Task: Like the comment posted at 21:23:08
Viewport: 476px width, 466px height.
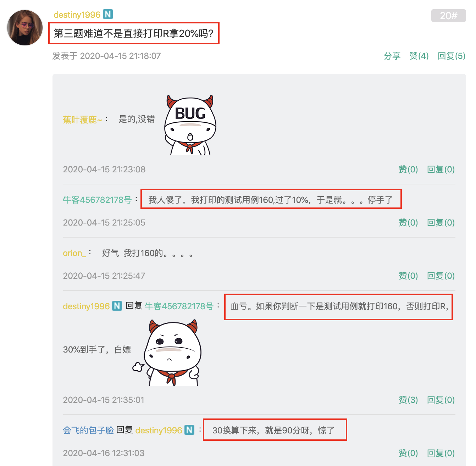Action: (x=408, y=170)
